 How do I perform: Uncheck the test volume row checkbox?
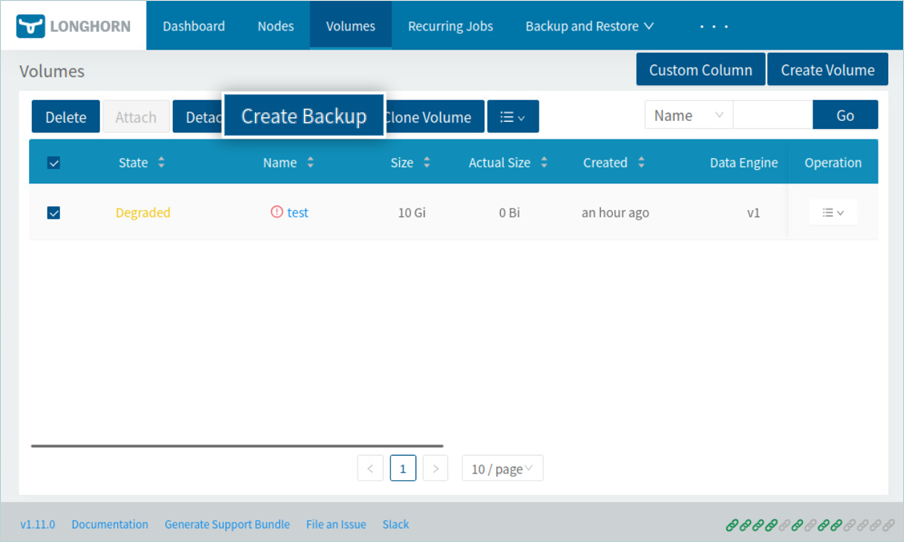[x=54, y=212]
